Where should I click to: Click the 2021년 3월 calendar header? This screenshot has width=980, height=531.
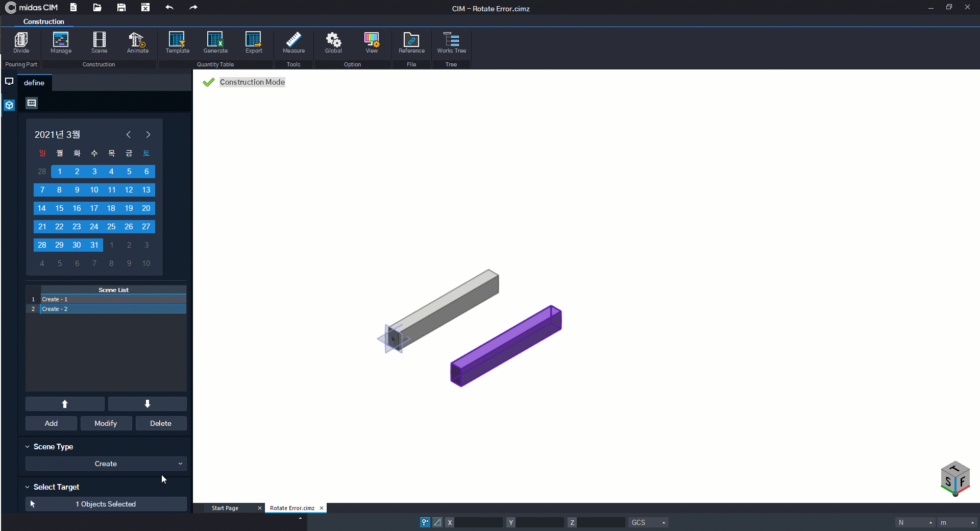[57, 134]
